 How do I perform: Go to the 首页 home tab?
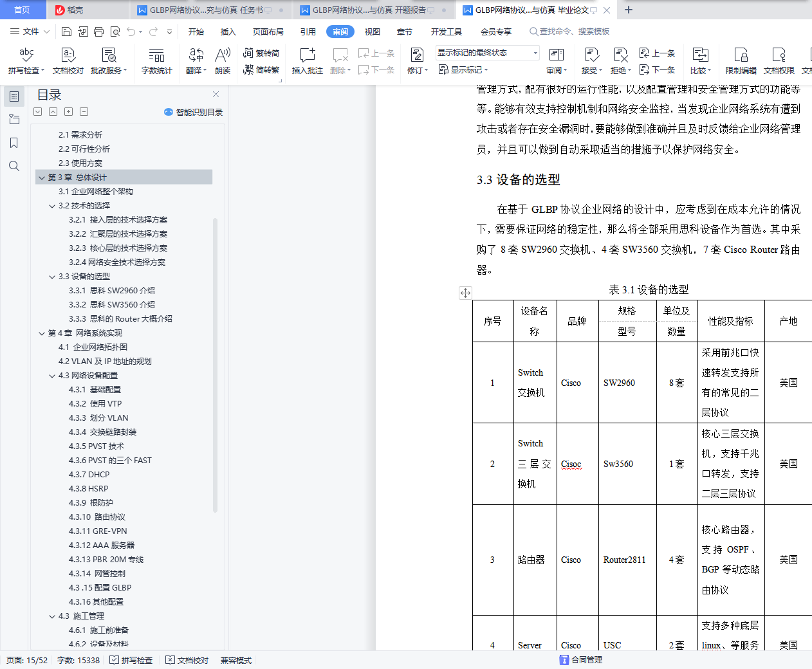(x=23, y=10)
